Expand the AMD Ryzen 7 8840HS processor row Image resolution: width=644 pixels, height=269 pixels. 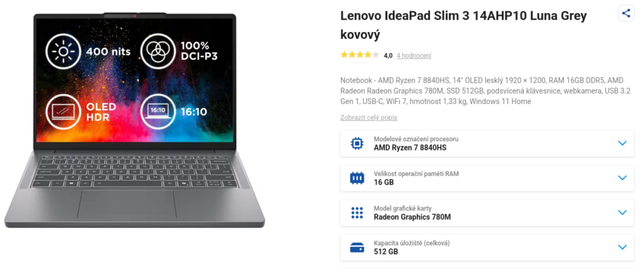(487, 143)
